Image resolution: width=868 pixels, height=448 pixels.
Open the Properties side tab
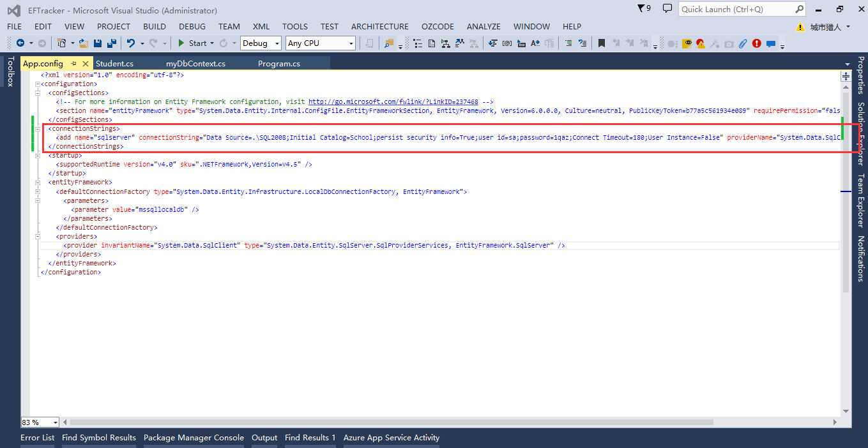(x=861, y=75)
